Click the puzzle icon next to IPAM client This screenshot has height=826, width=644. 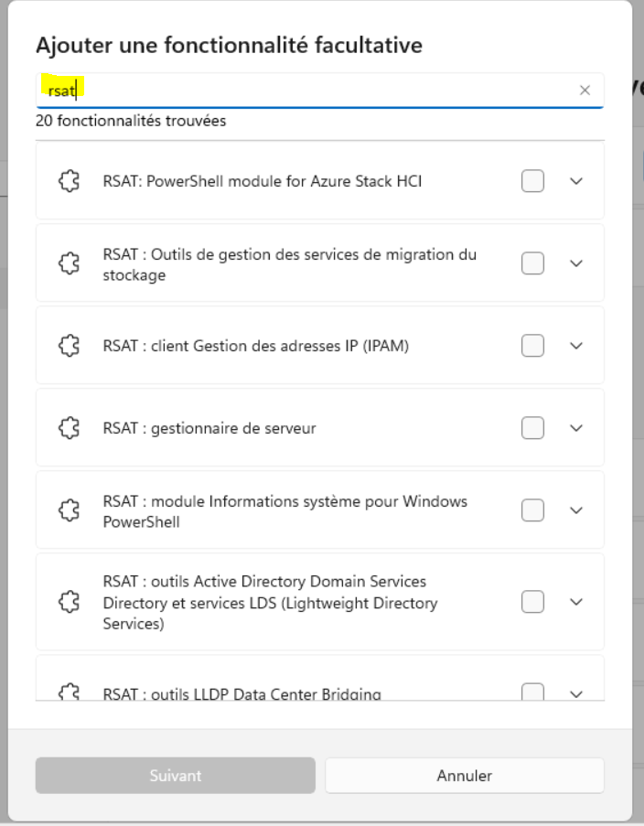pyautogui.click(x=68, y=346)
